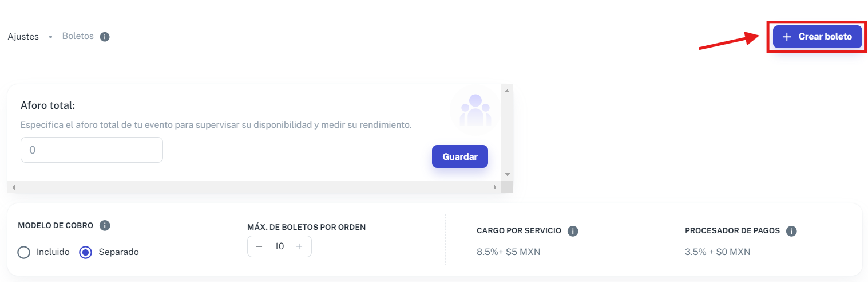
Task: Click the left arrow of horizontal scrollbar
Action: pos(13,187)
